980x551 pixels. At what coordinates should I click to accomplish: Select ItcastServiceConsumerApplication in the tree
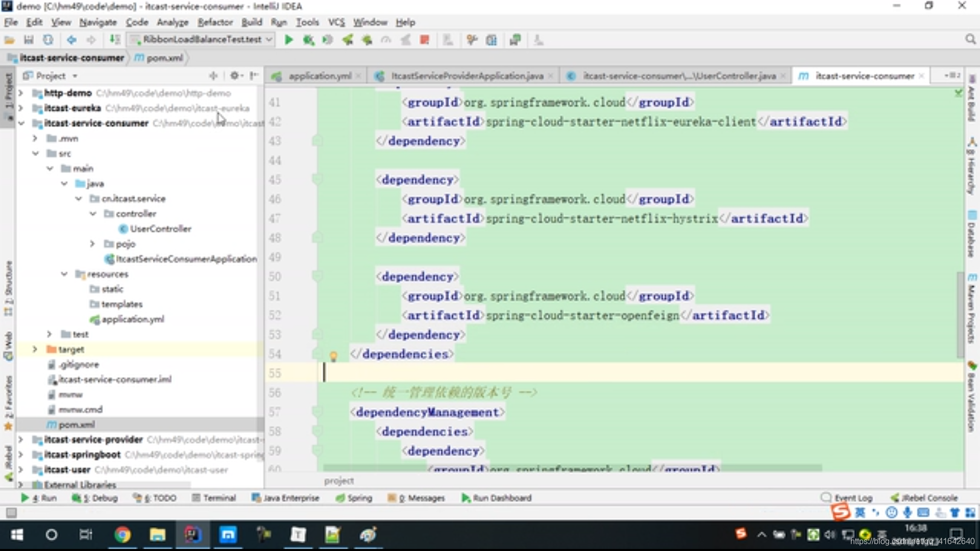point(181,259)
